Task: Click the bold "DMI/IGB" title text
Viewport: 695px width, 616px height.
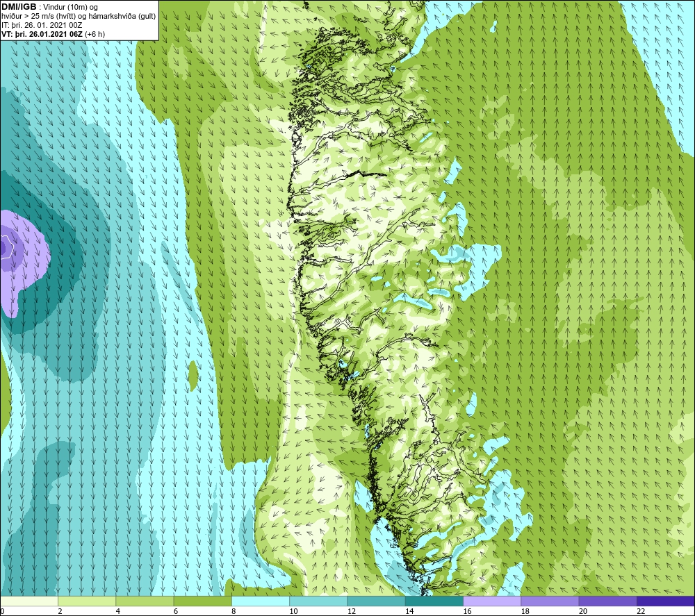Action: (x=19, y=7)
